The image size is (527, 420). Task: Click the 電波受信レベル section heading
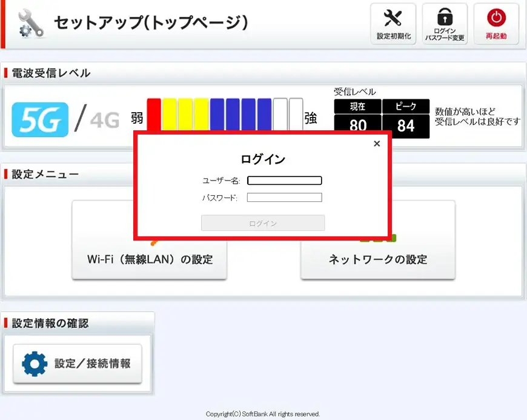(51, 73)
